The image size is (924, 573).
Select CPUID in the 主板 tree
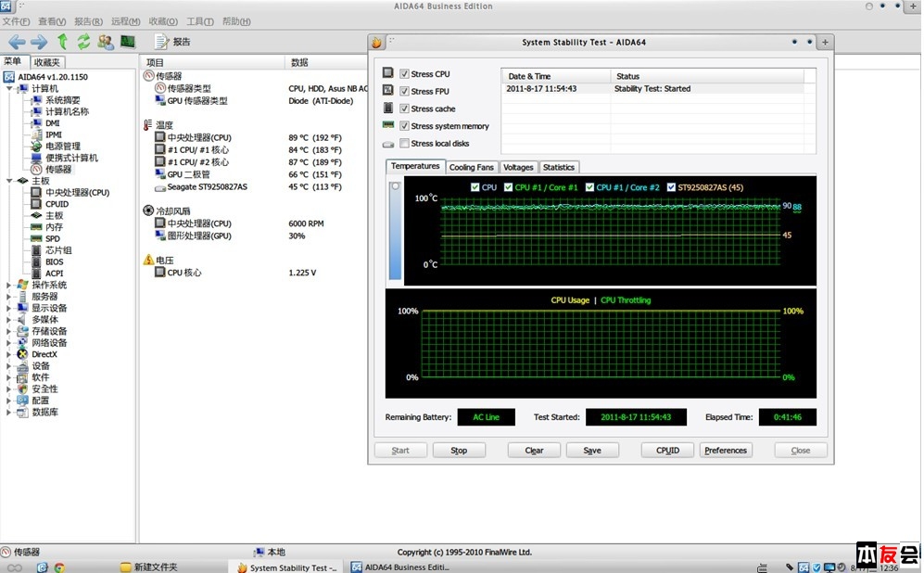(57, 204)
